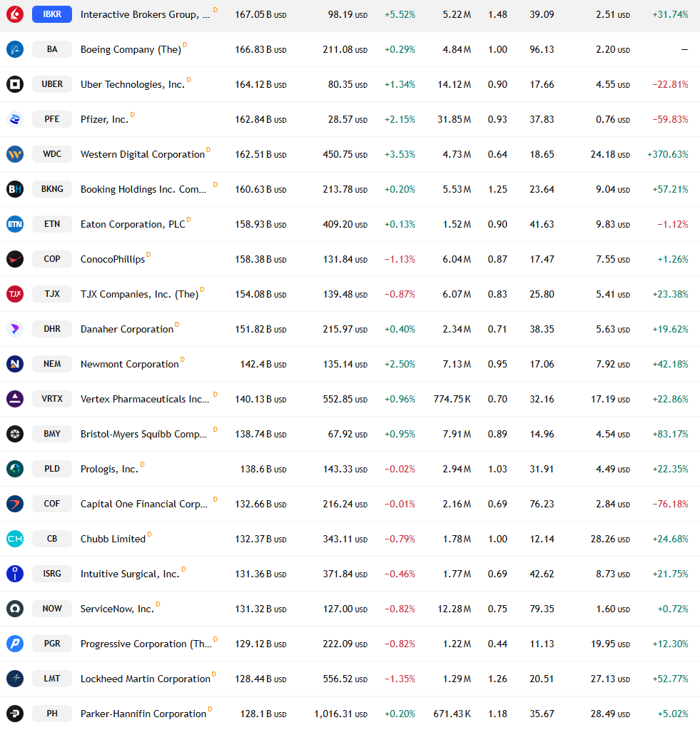Select the UBER ticker button
Viewport: 700px width, 730px height.
coord(52,84)
